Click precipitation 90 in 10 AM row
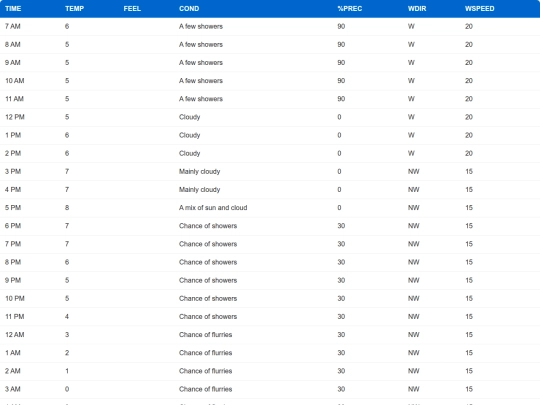Viewport: 540px width, 405px height. 341,81
